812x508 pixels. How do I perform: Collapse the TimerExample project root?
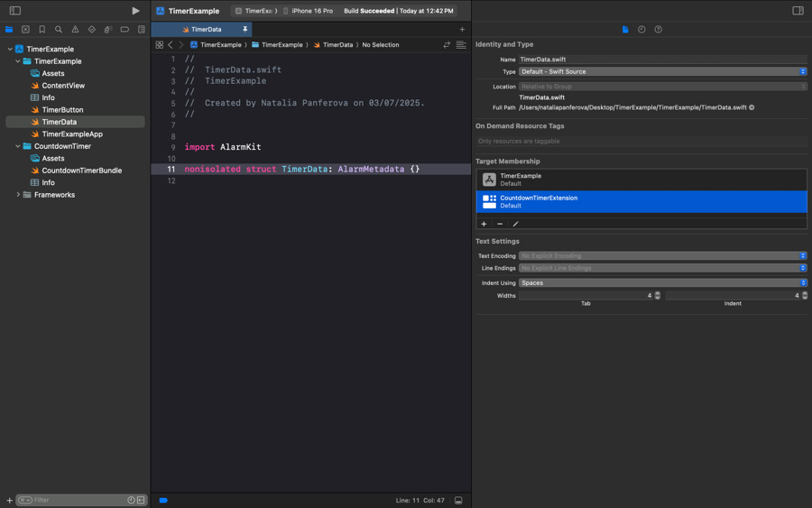10,50
